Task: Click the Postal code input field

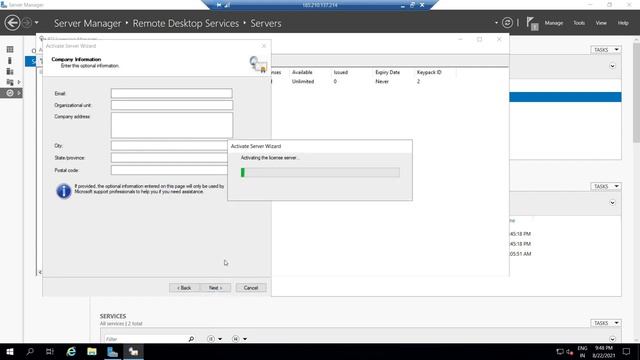Action: click(x=169, y=170)
